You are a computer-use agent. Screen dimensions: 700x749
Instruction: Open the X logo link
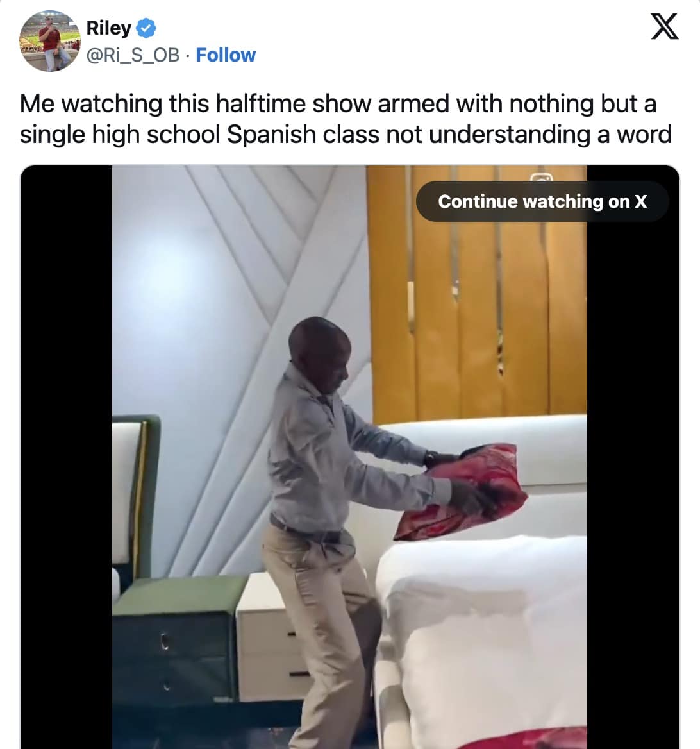pyautogui.click(x=664, y=26)
